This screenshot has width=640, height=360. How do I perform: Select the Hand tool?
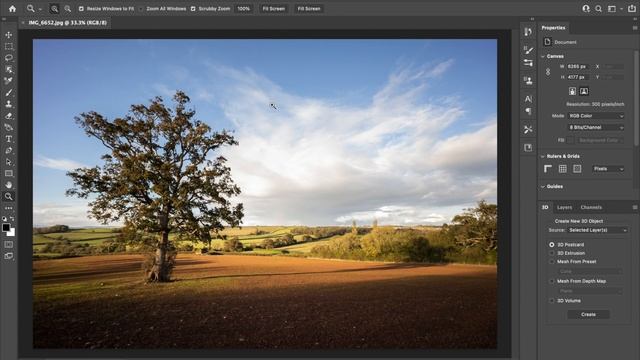[x=9, y=185]
